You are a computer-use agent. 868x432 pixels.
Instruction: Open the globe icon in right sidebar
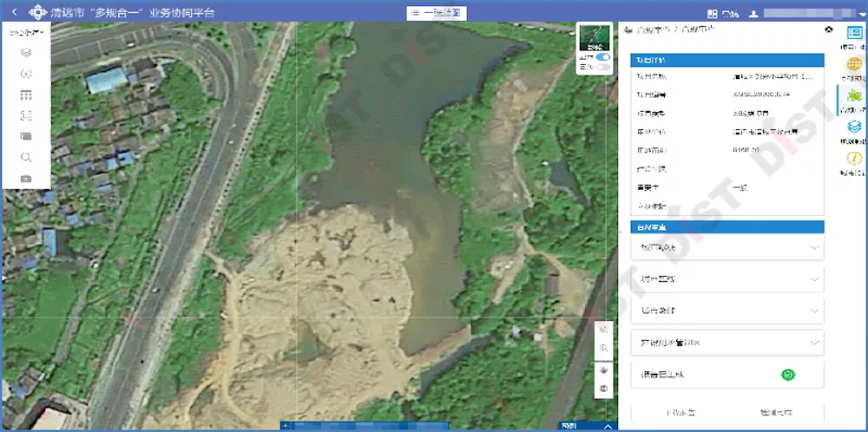tap(853, 65)
